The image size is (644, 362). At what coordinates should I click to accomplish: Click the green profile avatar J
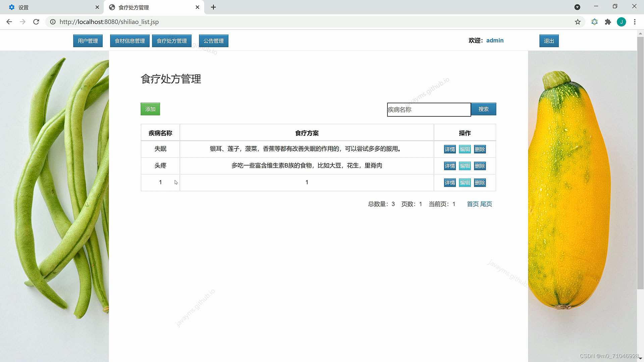pyautogui.click(x=621, y=22)
